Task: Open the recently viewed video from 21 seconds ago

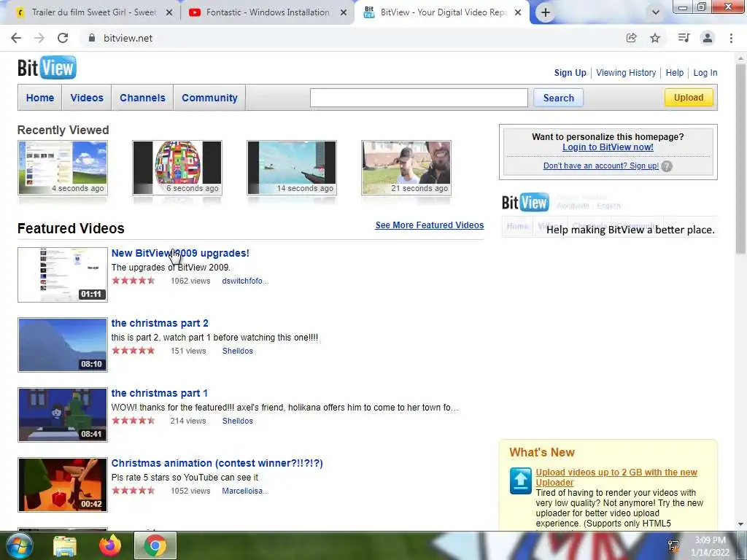Action: (406, 168)
